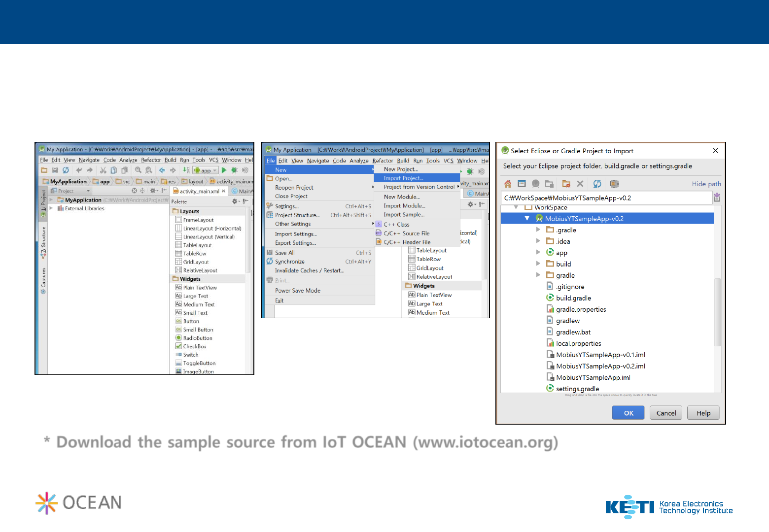Click the Paste icon in left window toolbar
769x532 pixels.
(x=125, y=170)
